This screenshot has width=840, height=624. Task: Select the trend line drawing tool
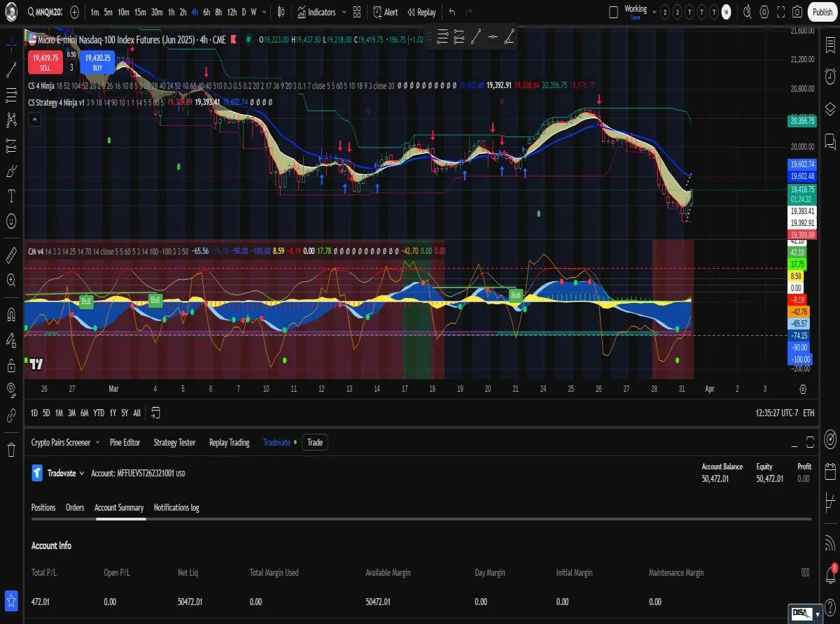tap(11, 69)
